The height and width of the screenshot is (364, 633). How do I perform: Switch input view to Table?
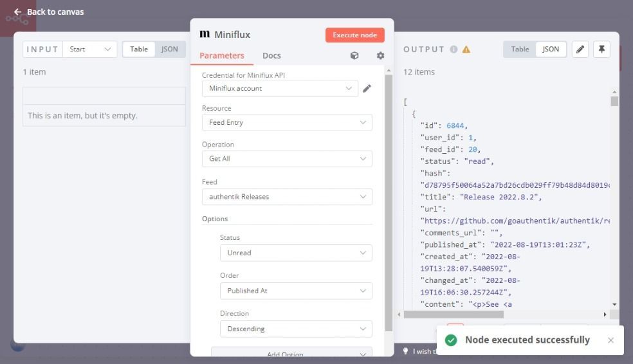click(x=139, y=50)
